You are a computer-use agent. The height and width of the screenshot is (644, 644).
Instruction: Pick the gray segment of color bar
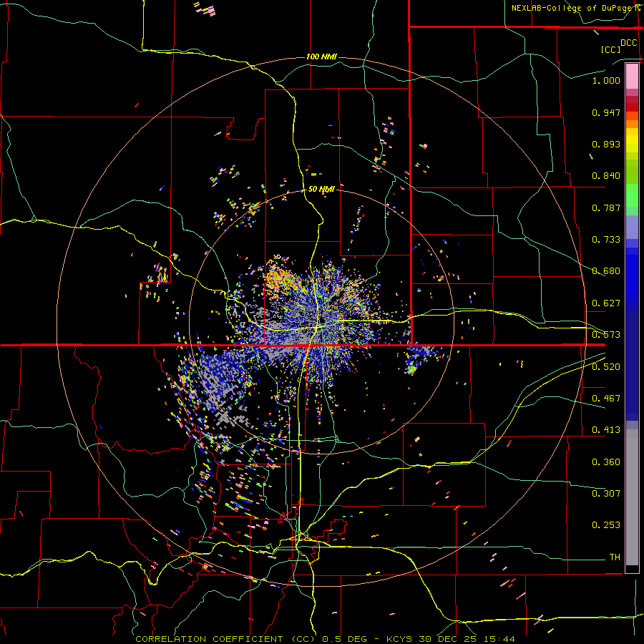point(632,497)
